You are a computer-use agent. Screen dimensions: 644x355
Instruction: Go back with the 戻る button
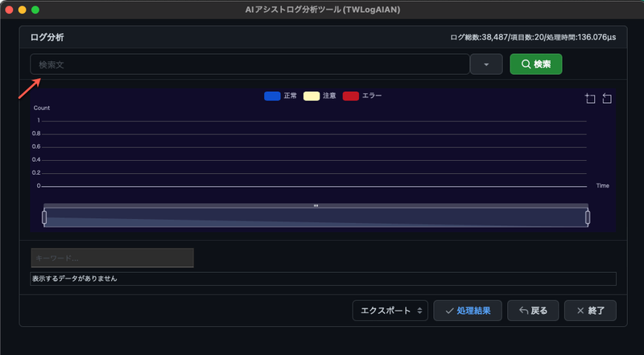click(534, 310)
